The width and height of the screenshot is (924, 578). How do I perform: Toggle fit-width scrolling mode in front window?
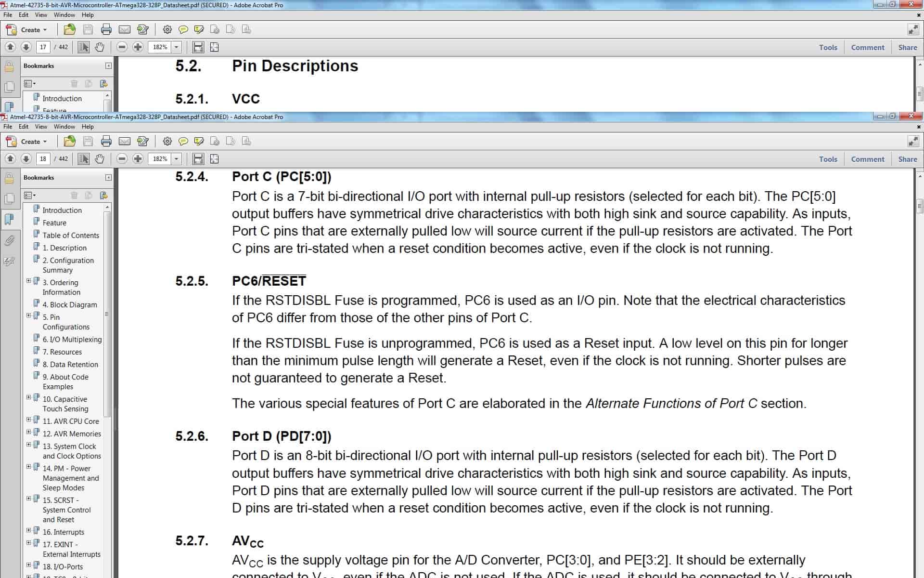click(x=198, y=158)
